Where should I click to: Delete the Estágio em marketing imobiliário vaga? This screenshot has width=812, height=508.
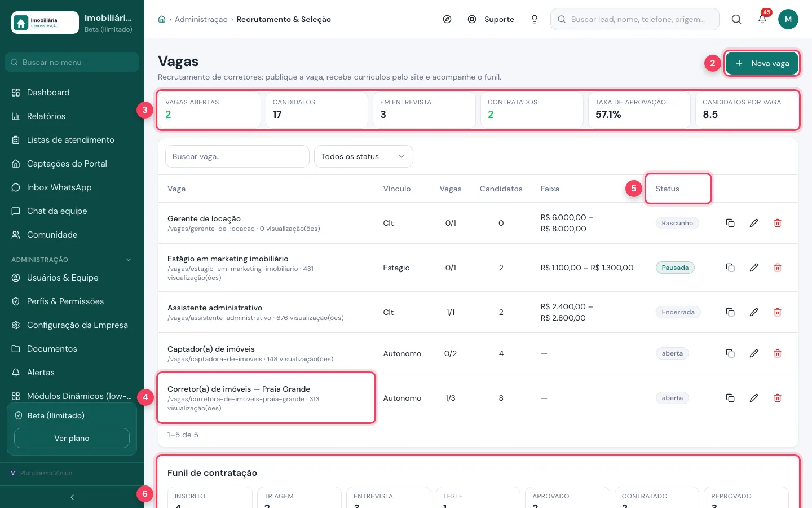[778, 268]
